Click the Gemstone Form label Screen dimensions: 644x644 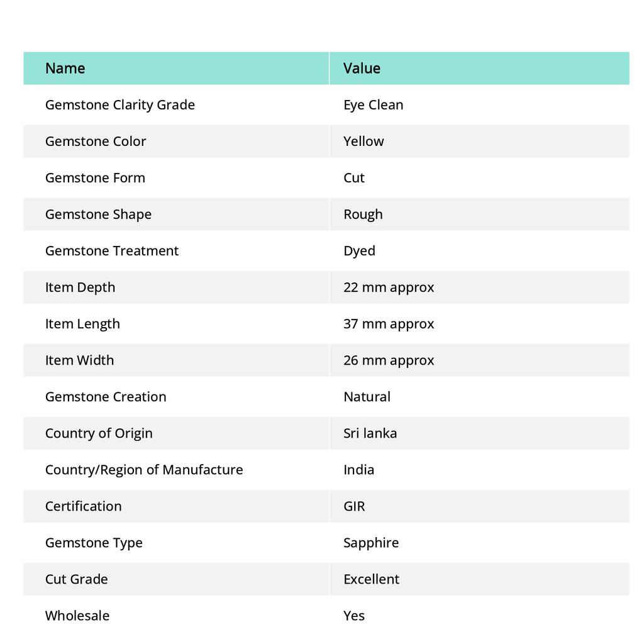95,177
